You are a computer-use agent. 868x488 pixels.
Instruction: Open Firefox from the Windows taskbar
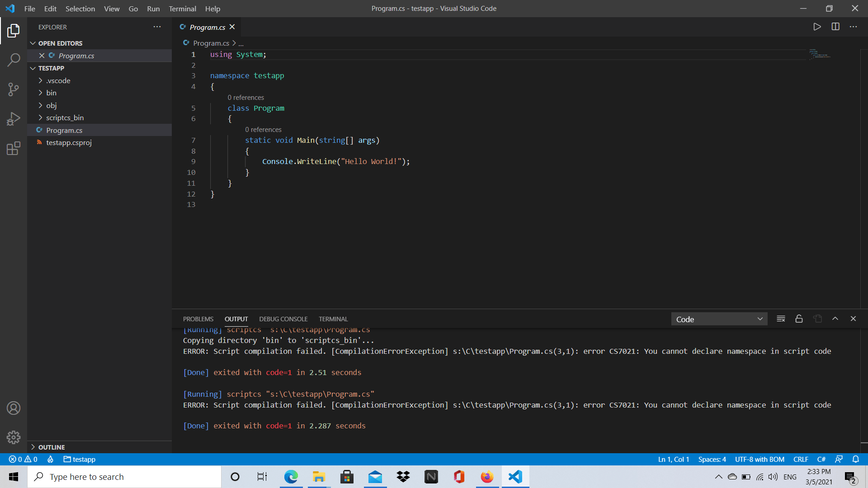coord(487,477)
